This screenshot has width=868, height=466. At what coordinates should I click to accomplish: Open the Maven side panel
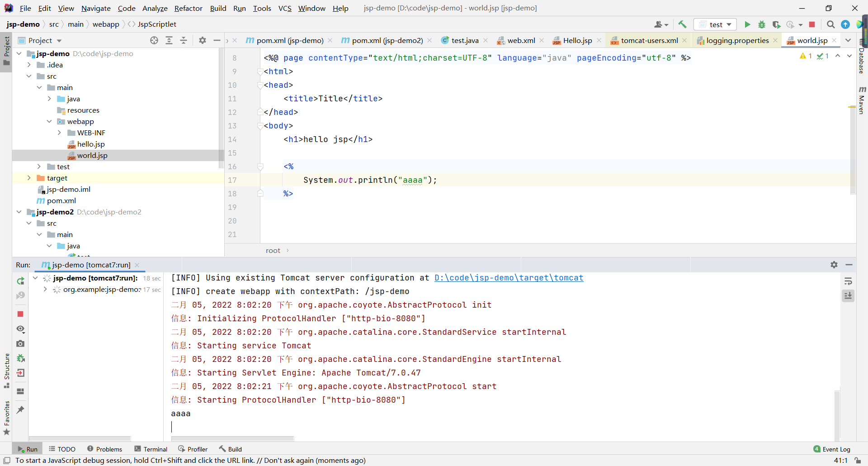click(x=862, y=100)
